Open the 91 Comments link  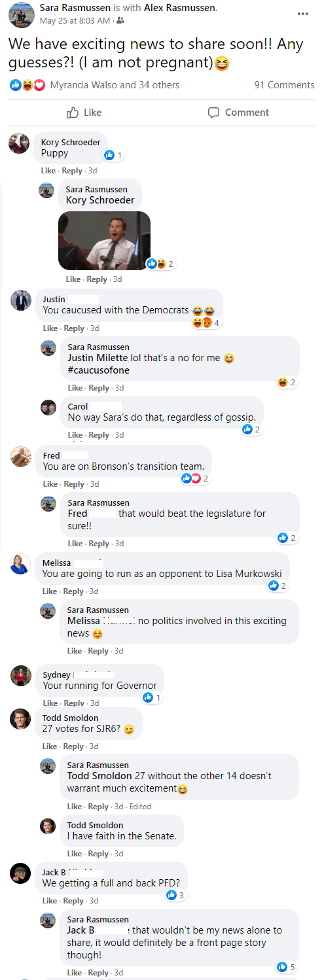(284, 85)
